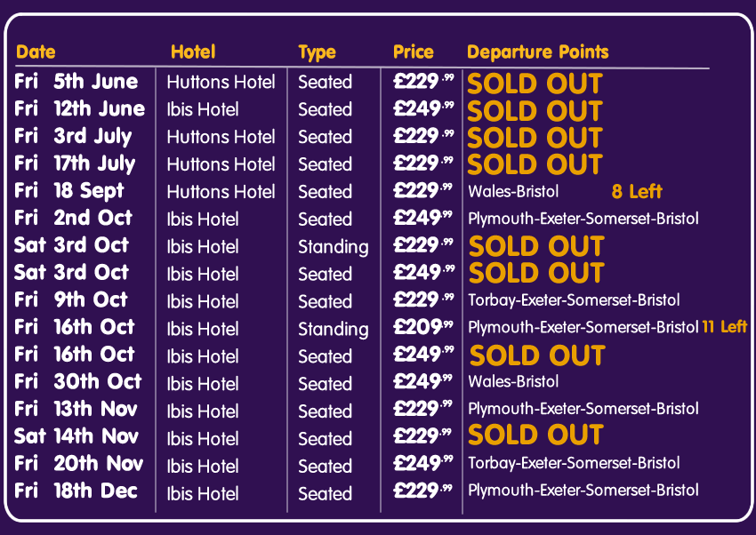Viewport: 756px width, 535px height.
Task: Select the '8 Left' availability label
Action: click(x=637, y=192)
